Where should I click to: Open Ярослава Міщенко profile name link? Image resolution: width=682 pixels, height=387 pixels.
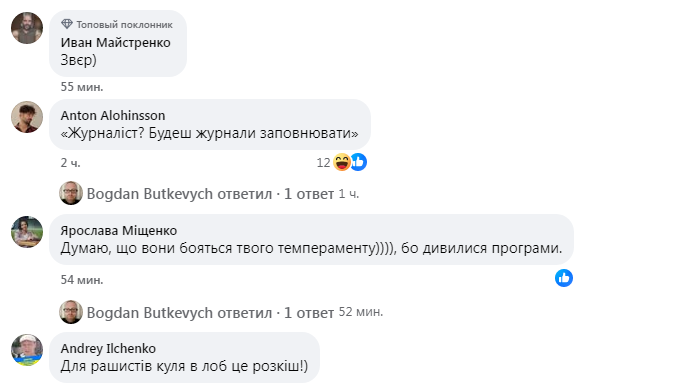pos(119,230)
